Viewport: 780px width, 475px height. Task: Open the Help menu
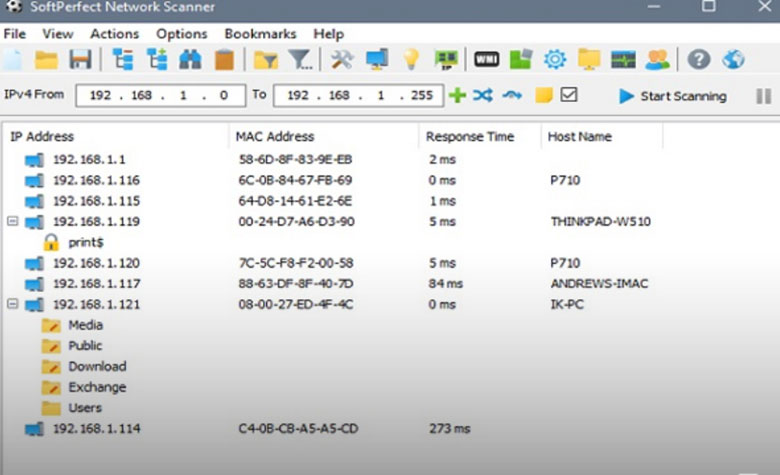coord(328,34)
